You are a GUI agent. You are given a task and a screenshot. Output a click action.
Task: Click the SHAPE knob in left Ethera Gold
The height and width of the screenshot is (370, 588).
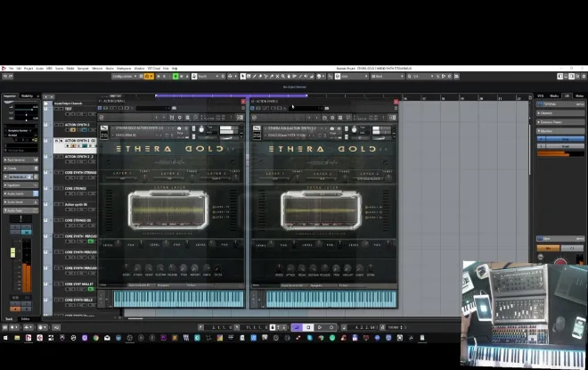[x=207, y=268]
